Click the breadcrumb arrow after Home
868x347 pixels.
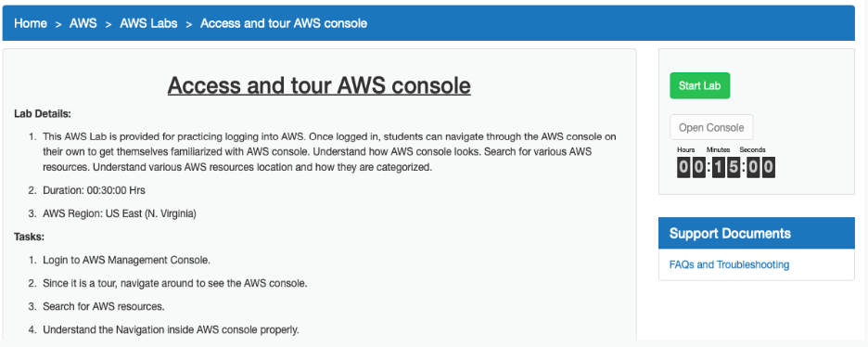pyautogui.click(x=58, y=24)
